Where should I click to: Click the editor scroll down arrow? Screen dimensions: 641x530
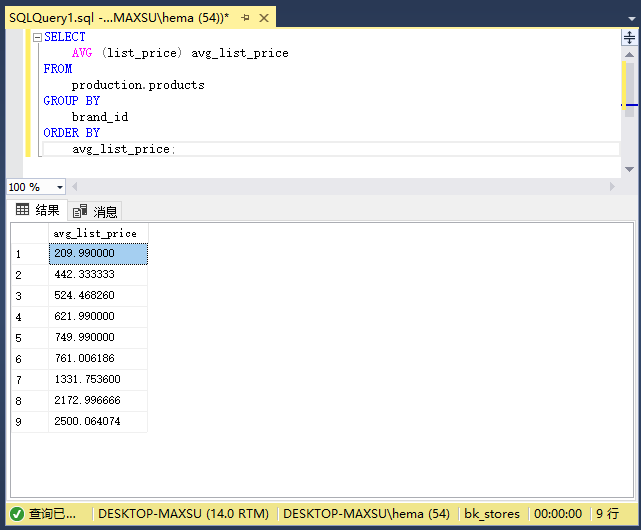tap(630, 169)
